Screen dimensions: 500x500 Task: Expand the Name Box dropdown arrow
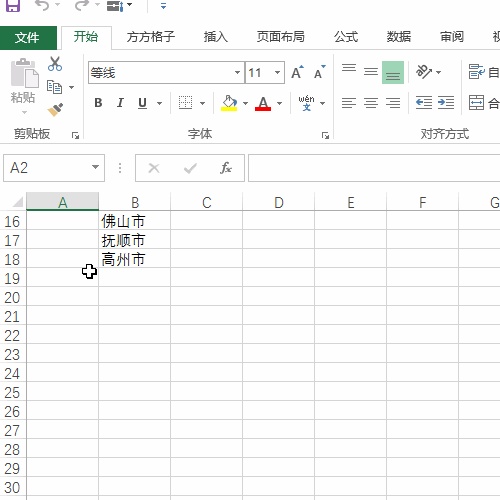pos(95,167)
